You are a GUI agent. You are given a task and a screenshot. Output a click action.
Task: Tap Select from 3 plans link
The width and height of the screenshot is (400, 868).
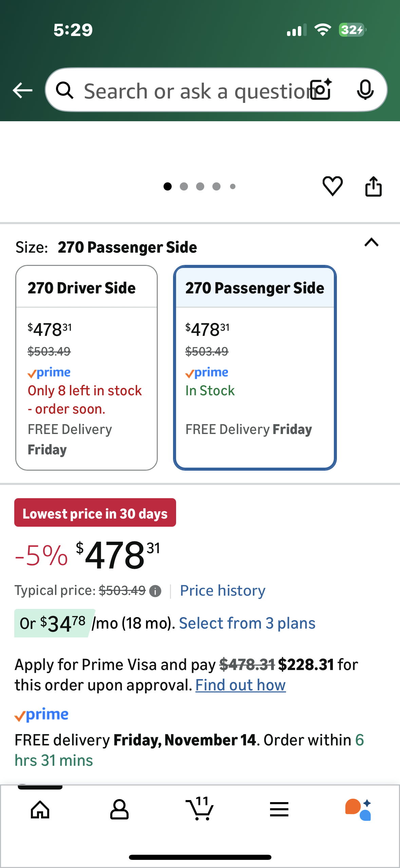pos(247,623)
